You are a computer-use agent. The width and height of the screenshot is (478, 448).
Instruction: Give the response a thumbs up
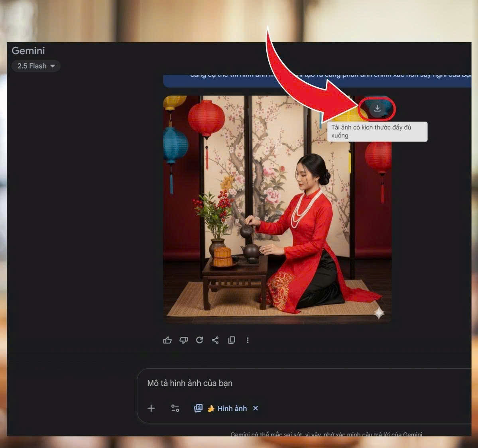pos(167,340)
